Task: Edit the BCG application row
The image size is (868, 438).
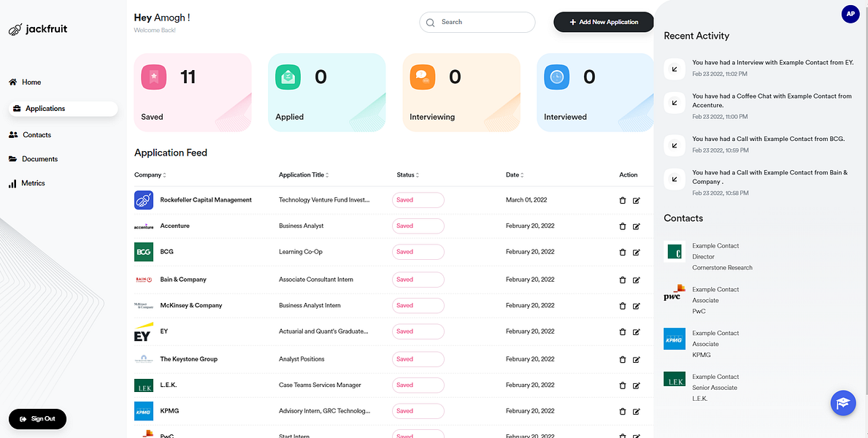Action: coord(636,252)
